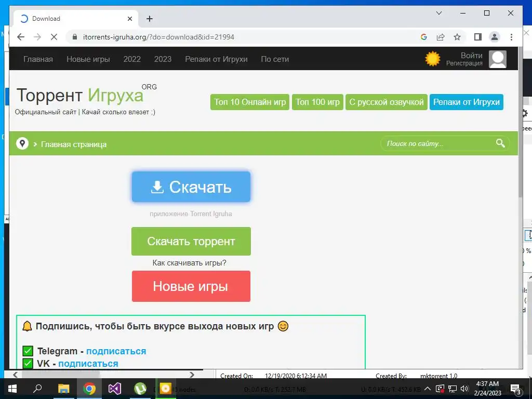Click the user avatar placeholder
This screenshot has height=399, width=532.
(497, 59)
